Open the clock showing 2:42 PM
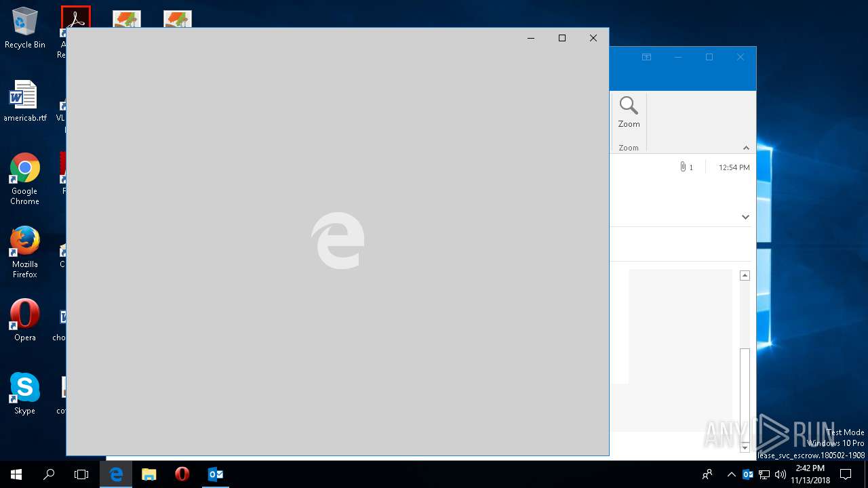This screenshot has width=868, height=488. [x=810, y=474]
